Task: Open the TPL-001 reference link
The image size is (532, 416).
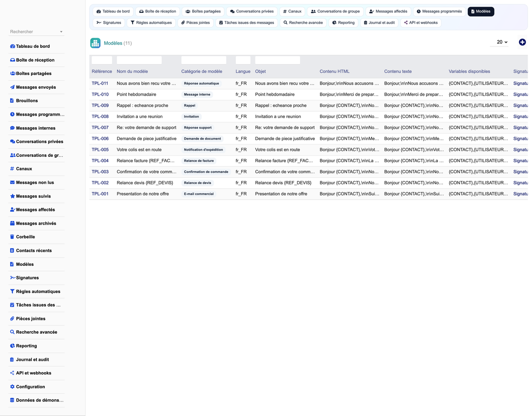Action: [x=100, y=194]
